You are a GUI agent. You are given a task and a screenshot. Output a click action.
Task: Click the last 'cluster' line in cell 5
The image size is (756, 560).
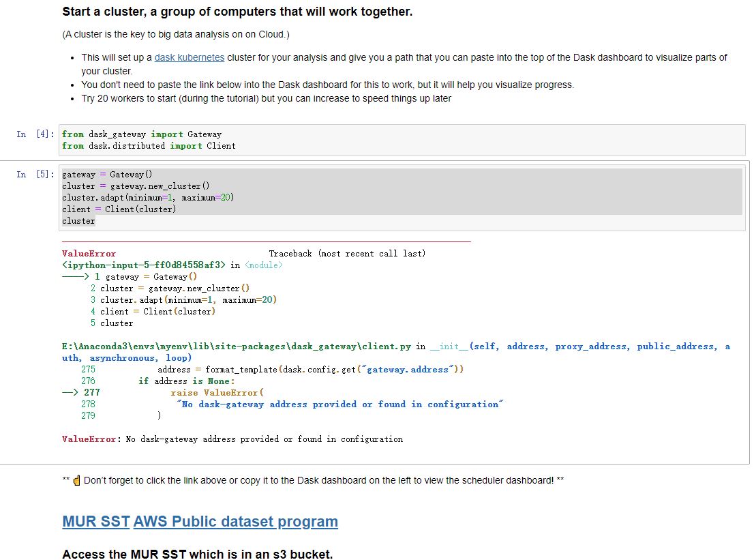point(78,221)
